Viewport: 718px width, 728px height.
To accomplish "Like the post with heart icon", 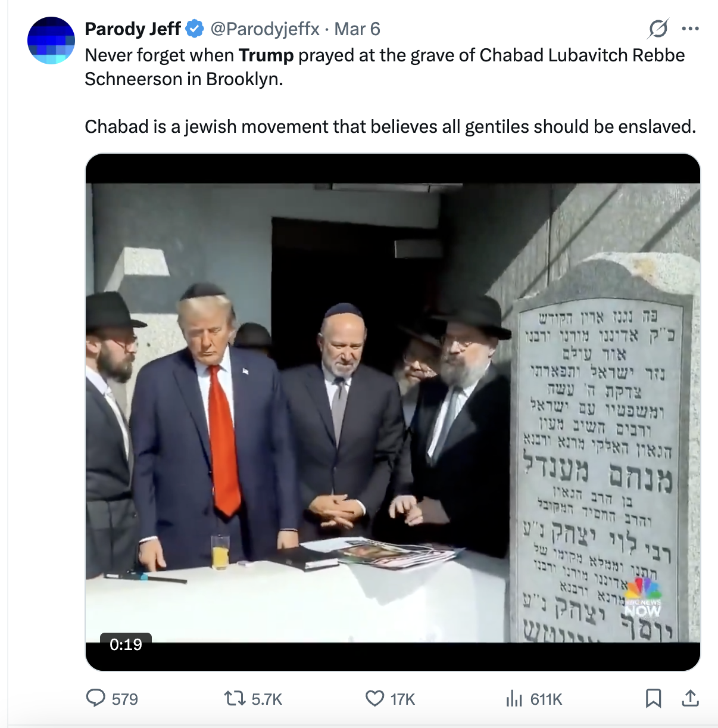I will [374, 698].
